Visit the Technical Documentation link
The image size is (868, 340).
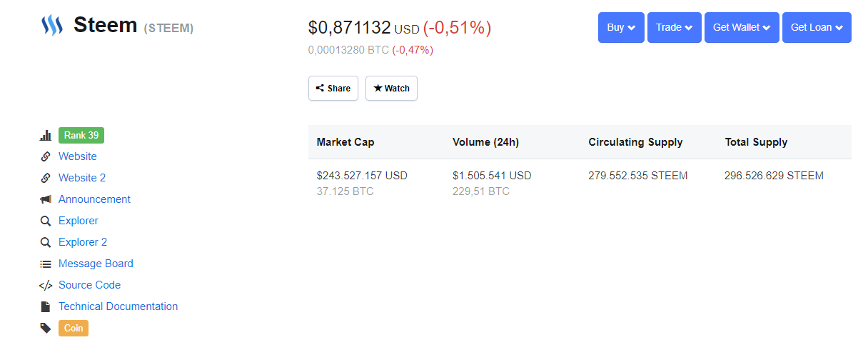pos(118,306)
